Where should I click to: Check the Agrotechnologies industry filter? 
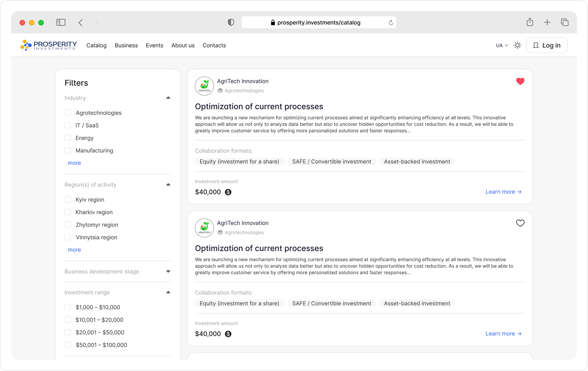tap(68, 113)
